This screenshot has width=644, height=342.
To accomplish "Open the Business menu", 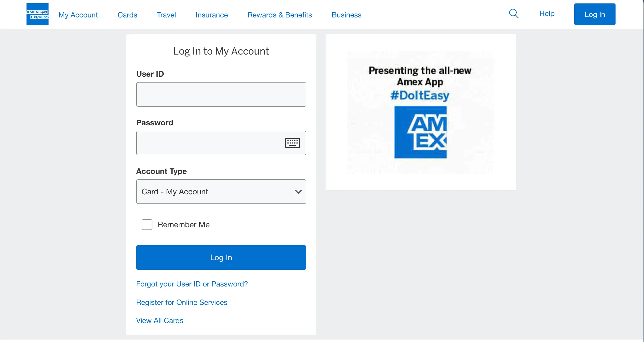I will tap(346, 15).
